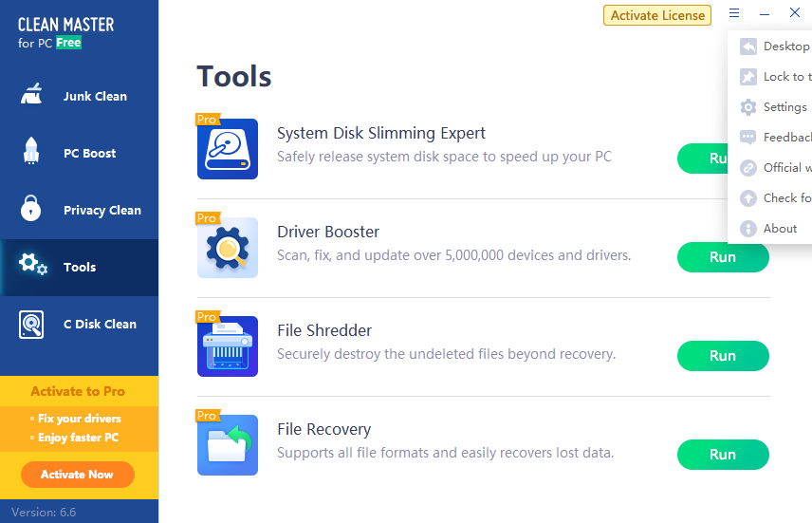Screen dimensions: 812x523
Task: Close the Clean Master window
Action: click(795, 12)
